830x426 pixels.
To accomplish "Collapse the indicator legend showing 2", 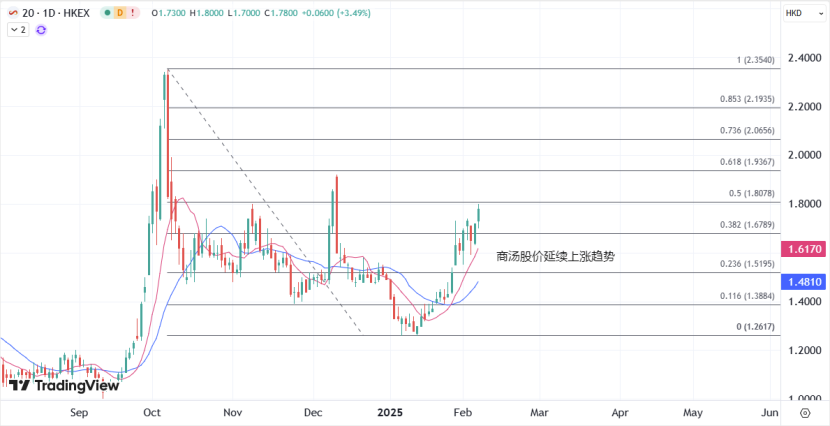I will [x=17, y=30].
